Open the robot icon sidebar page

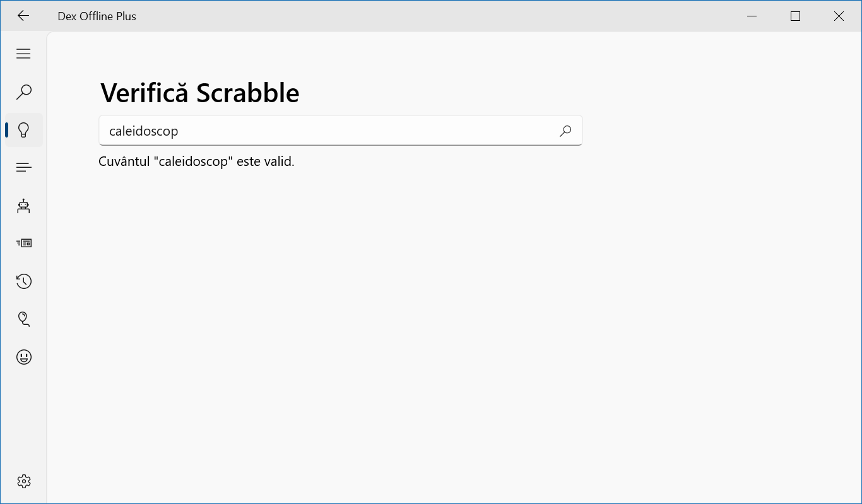coord(23,206)
